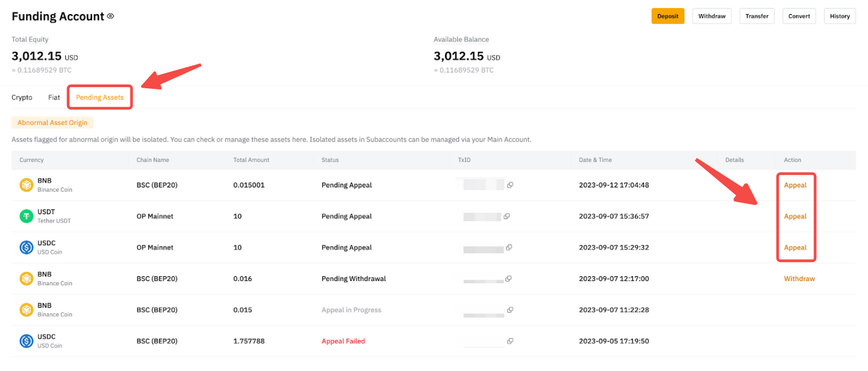The image size is (868, 371).
Task: Copy TxID of Appeal in Progress row
Action: tap(510, 310)
